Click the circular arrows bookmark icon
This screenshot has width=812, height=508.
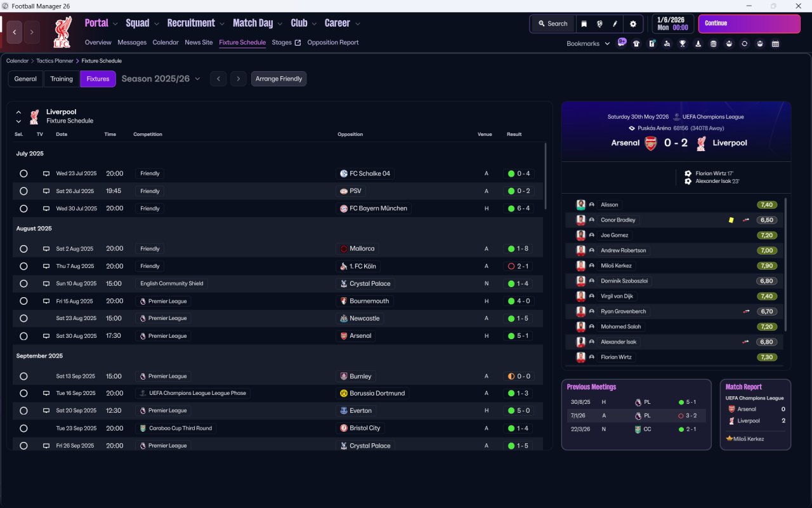(744, 44)
